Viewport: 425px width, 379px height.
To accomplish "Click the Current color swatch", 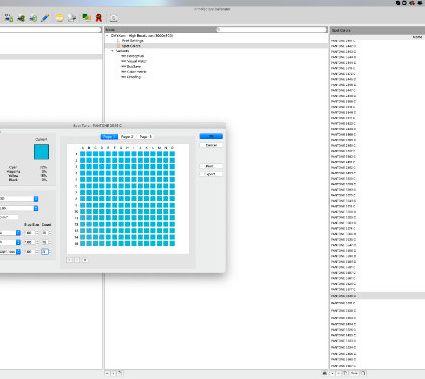I will [41, 152].
